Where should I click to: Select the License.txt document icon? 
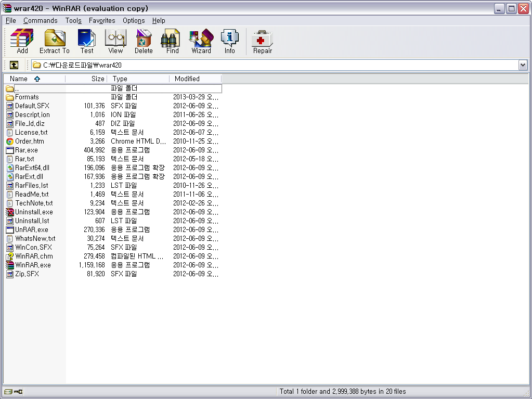click(x=10, y=132)
